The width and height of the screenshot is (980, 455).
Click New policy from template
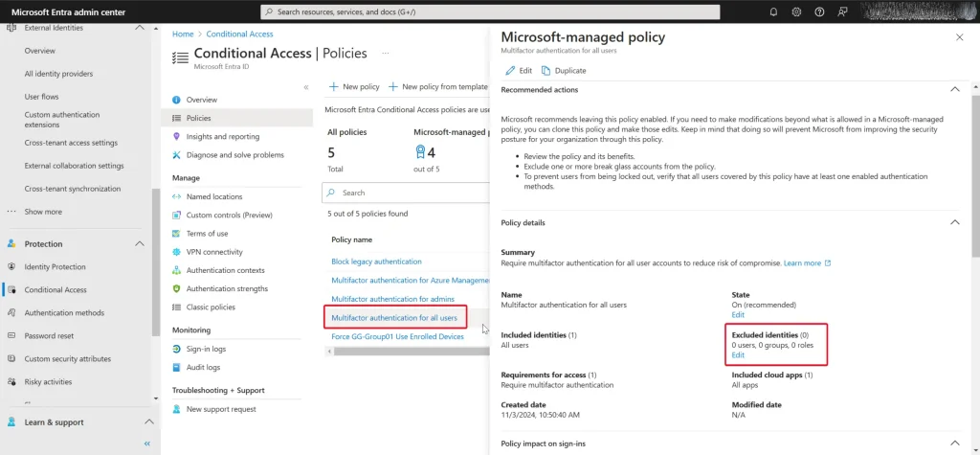pos(438,87)
